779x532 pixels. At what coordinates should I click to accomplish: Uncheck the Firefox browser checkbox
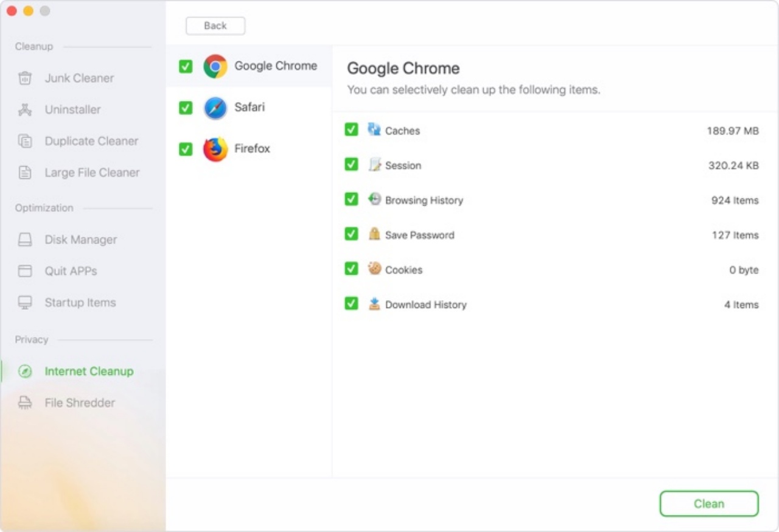pyautogui.click(x=186, y=149)
